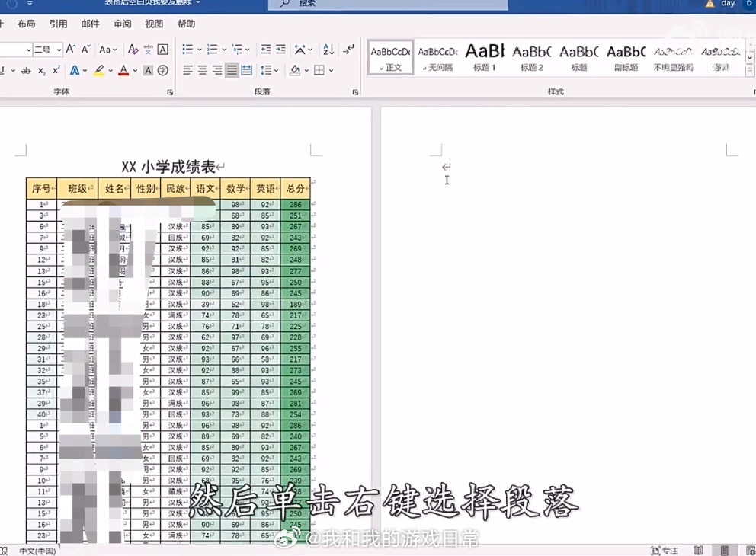The image size is (756, 556).
Task: Enter Focus mode (专注) in status bar
Action: click(665, 550)
